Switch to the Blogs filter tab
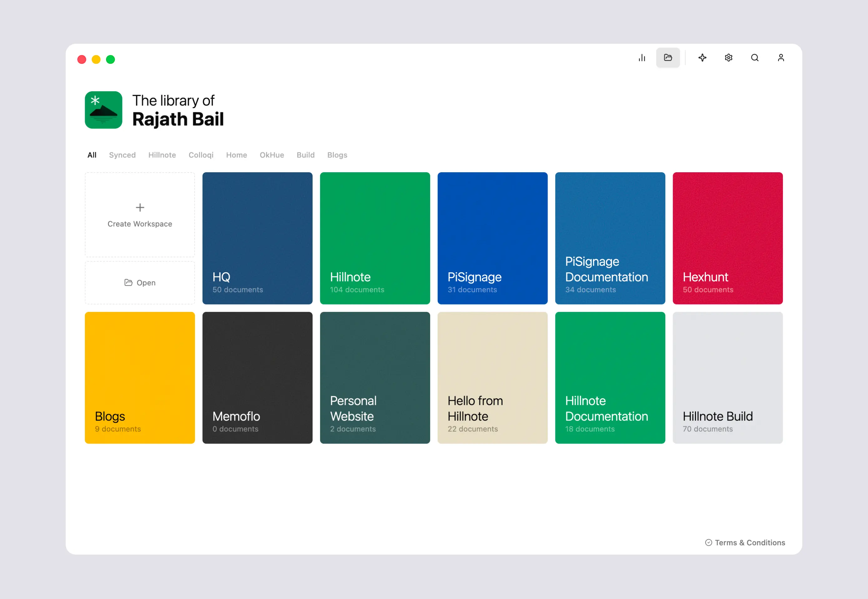This screenshot has width=868, height=599. pos(337,155)
